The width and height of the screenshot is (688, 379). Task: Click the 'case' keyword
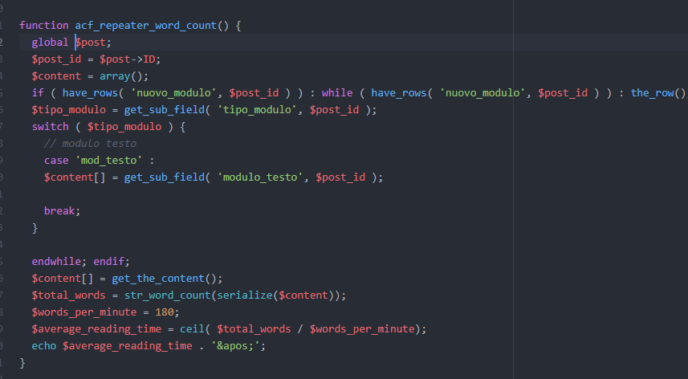tap(56, 161)
